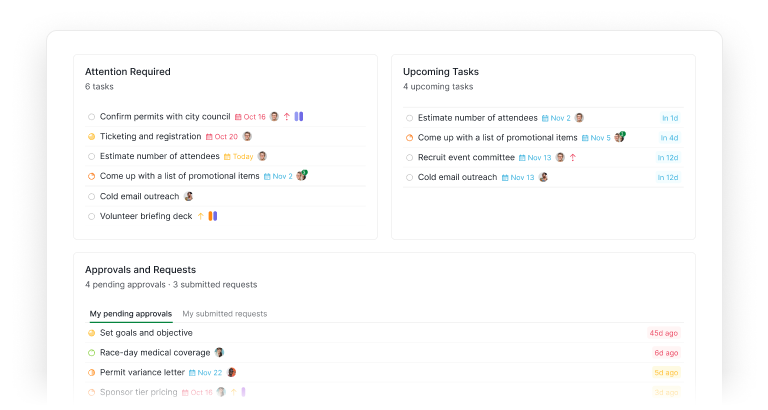Open Recruit event committee task
The height and width of the screenshot is (410, 768).
[x=466, y=158]
